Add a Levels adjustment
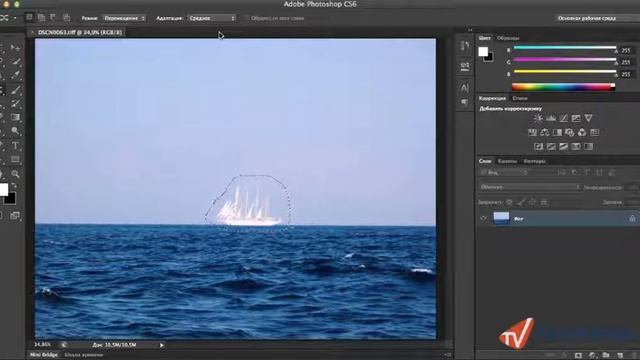 coord(551,118)
